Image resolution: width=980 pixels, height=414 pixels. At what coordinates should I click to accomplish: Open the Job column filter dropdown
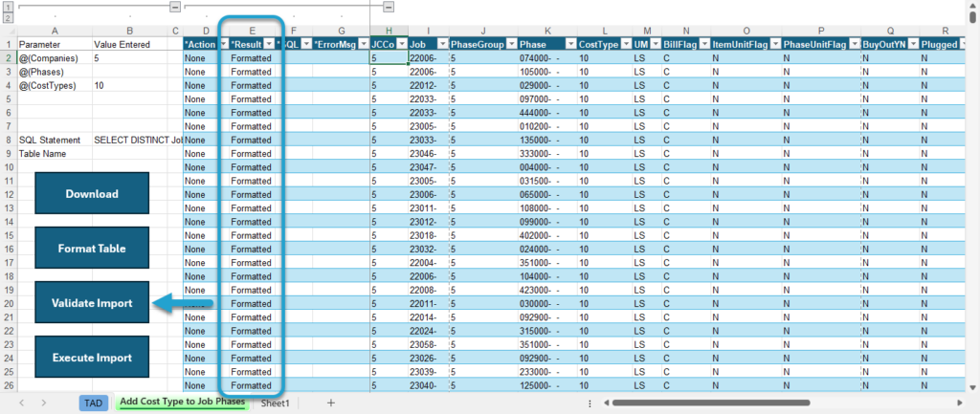pyautogui.click(x=442, y=44)
